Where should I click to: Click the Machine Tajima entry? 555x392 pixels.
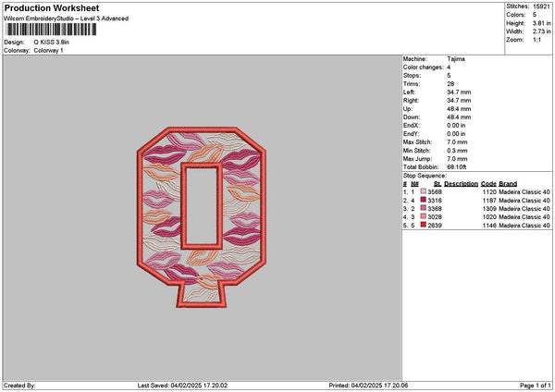point(434,59)
